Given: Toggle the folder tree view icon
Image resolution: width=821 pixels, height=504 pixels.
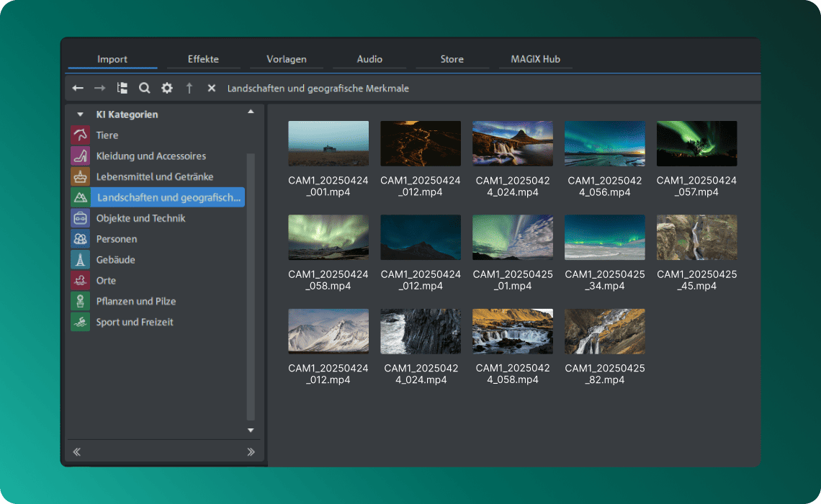Looking at the screenshot, I should pos(122,88).
